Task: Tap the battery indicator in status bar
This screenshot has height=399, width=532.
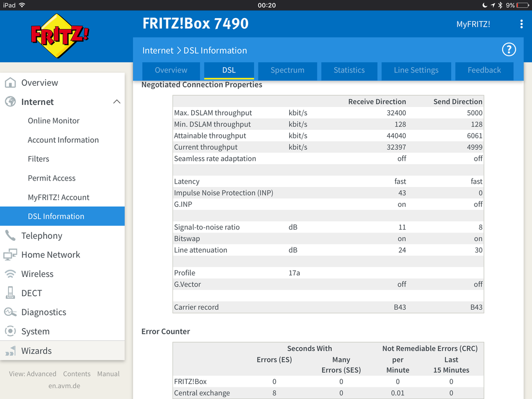Action: [x=522, y=5]
